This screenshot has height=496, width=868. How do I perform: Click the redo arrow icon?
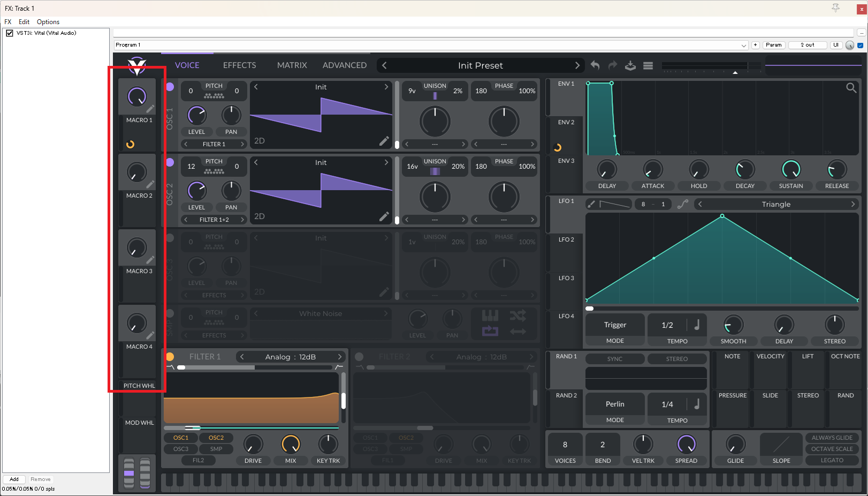pos(613,65)
